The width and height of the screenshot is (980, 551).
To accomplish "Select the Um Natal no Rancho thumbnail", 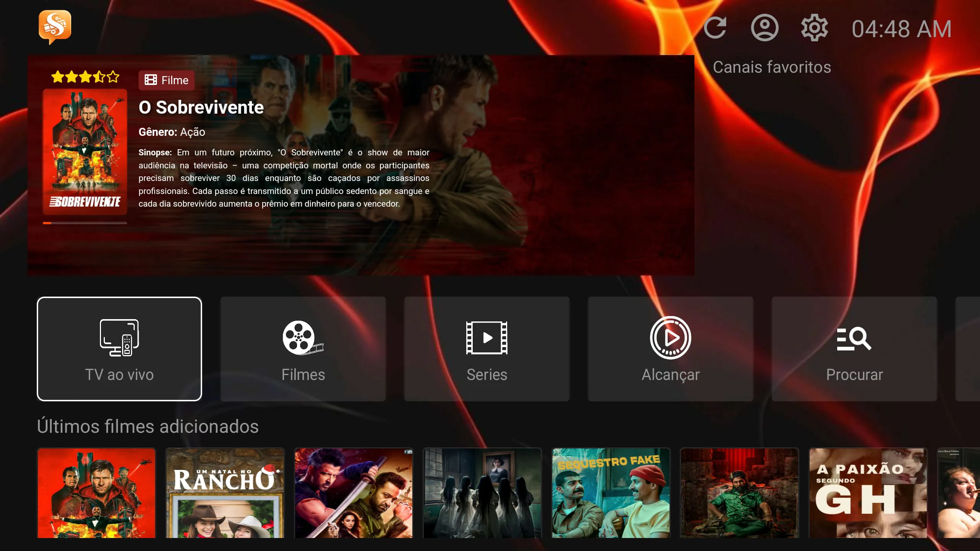I will pyautogui.click(x=225, y=493).
